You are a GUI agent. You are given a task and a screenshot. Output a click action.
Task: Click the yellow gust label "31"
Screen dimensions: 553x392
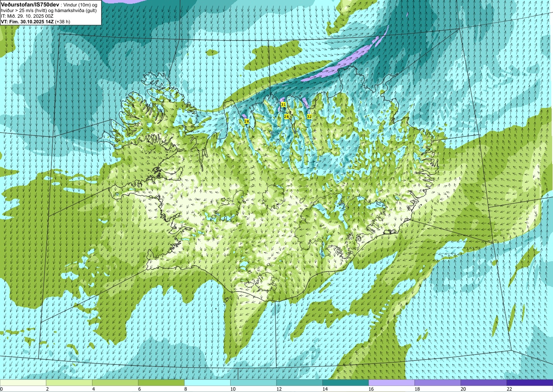click(x=283, y=104)
